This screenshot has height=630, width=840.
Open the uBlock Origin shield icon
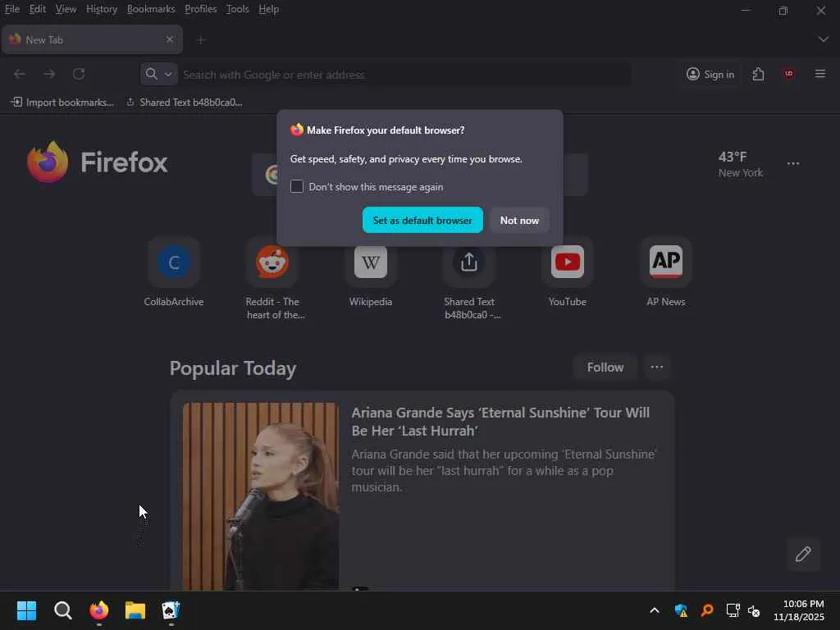pyautogui.click(x=788, y=74)
